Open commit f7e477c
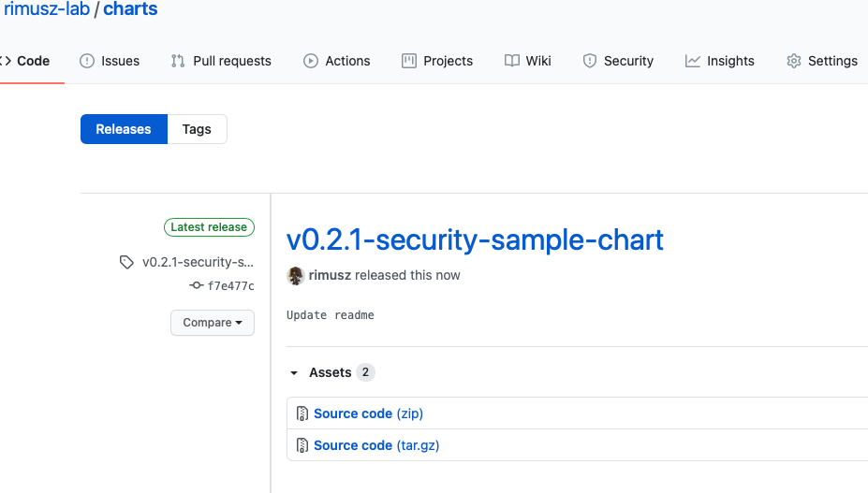This screenshot has width=868, height=493. tap(230, 286)
